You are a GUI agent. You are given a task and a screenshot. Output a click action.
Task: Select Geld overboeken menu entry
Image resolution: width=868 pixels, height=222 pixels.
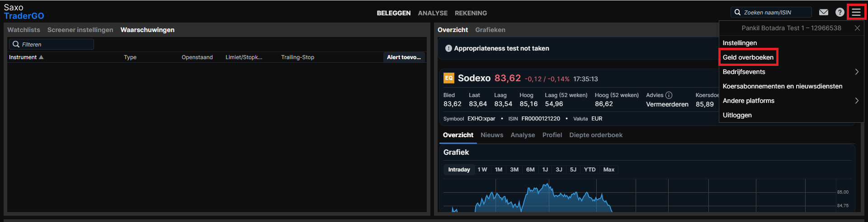click(748, 57)
